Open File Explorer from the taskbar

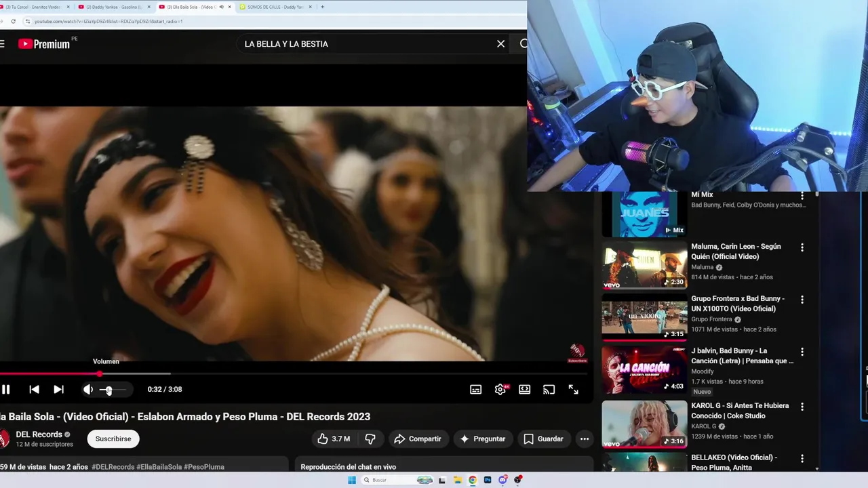coord(458,480)
